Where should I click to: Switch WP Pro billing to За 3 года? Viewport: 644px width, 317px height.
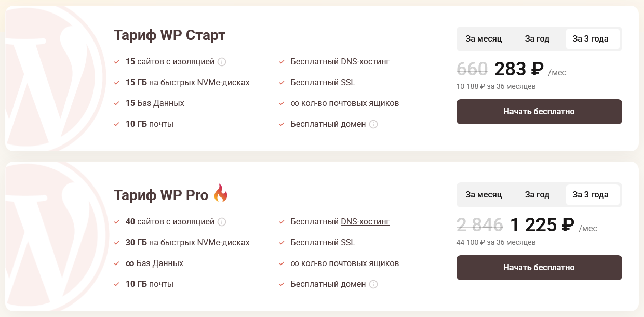pos(591,195)
